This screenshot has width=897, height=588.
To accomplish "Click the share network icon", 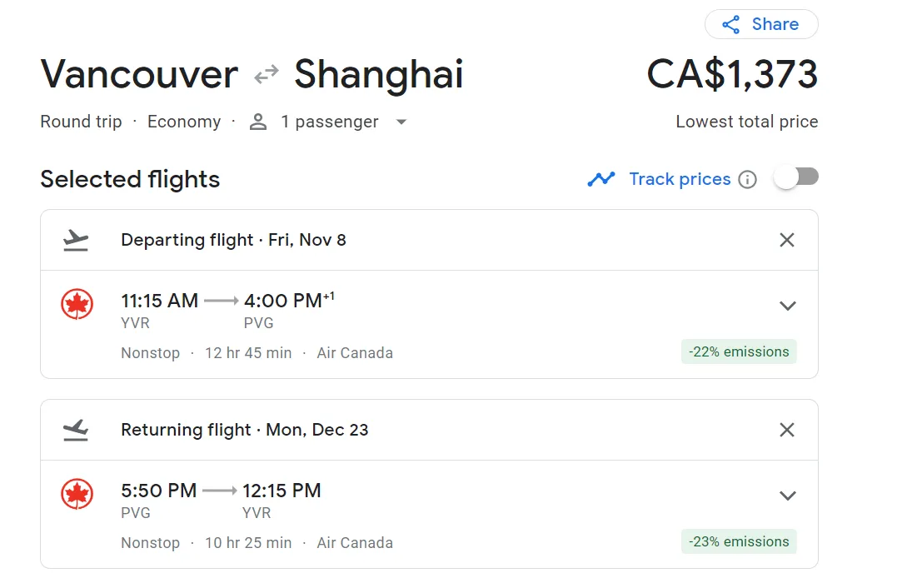I will [730, 25].
